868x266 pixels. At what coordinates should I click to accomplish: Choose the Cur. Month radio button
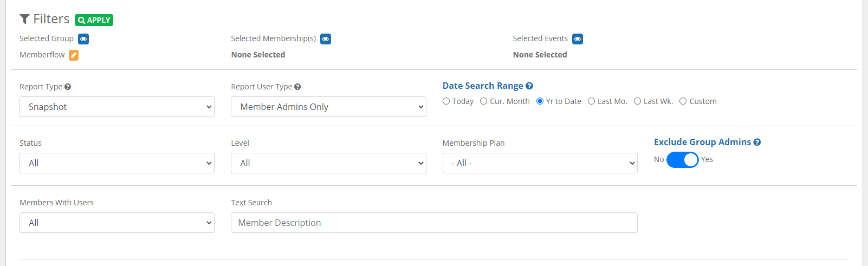484,101
